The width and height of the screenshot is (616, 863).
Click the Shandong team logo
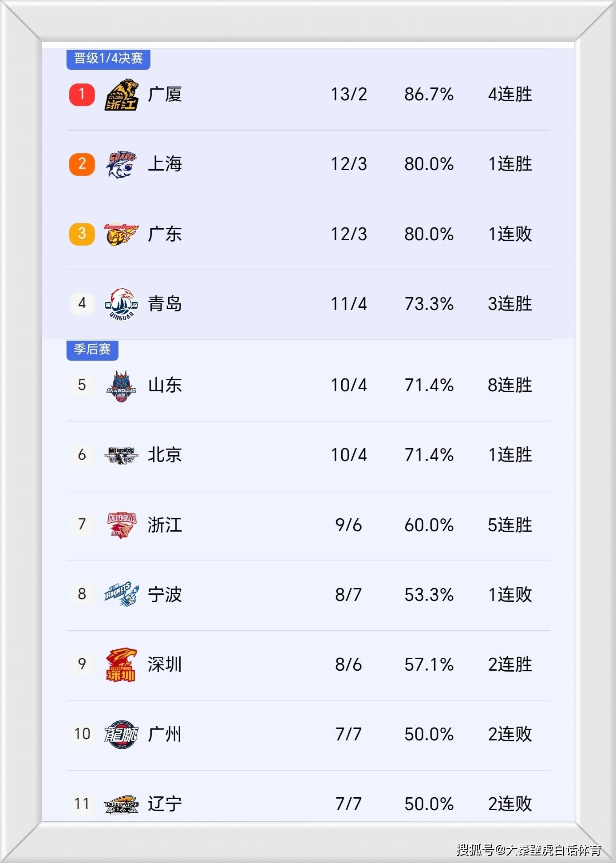coord(121,386)
